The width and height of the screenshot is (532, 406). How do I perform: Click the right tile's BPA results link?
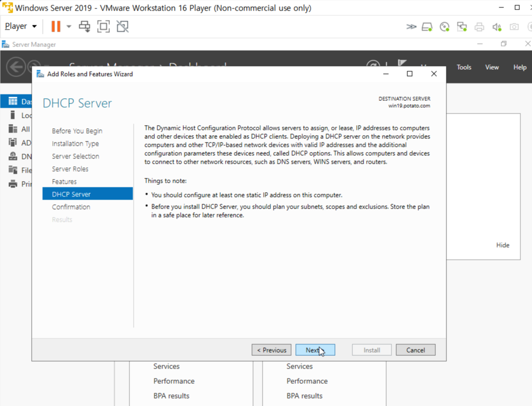click(x=304, y=395)
